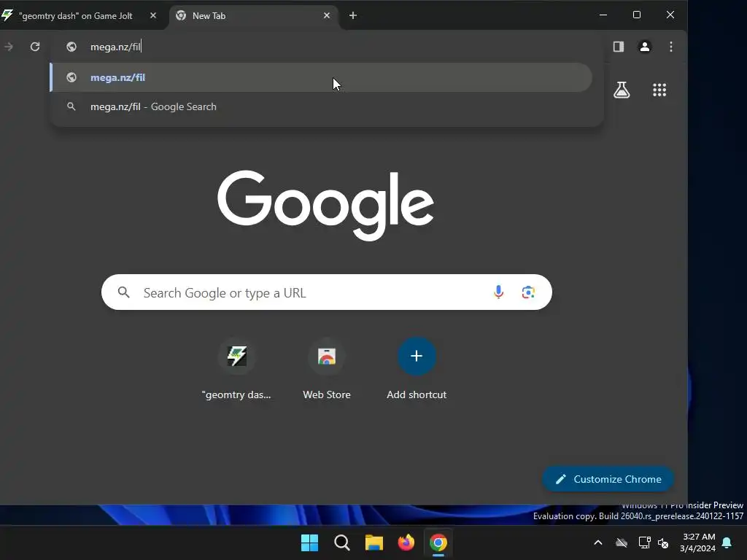Reload the page with the refresh icon
Image resolution: width=747 pixels, height=560 pixels.
35,47
